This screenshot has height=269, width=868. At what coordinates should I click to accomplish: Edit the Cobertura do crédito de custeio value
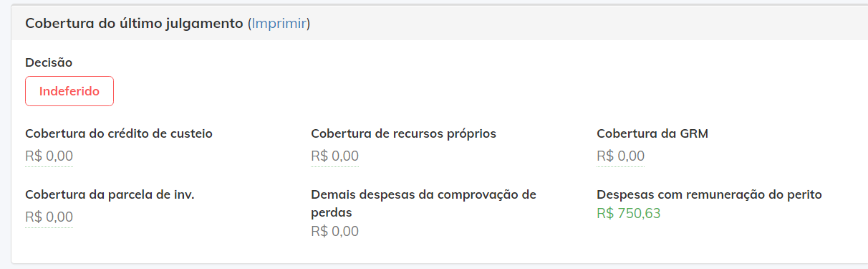[49, 156]
